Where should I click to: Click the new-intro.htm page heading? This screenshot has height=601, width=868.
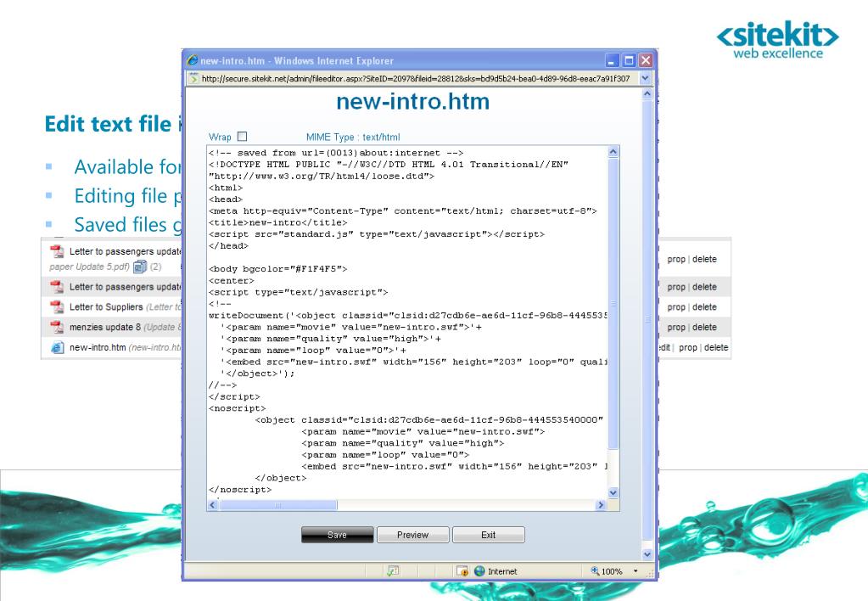tap(412, 101)
